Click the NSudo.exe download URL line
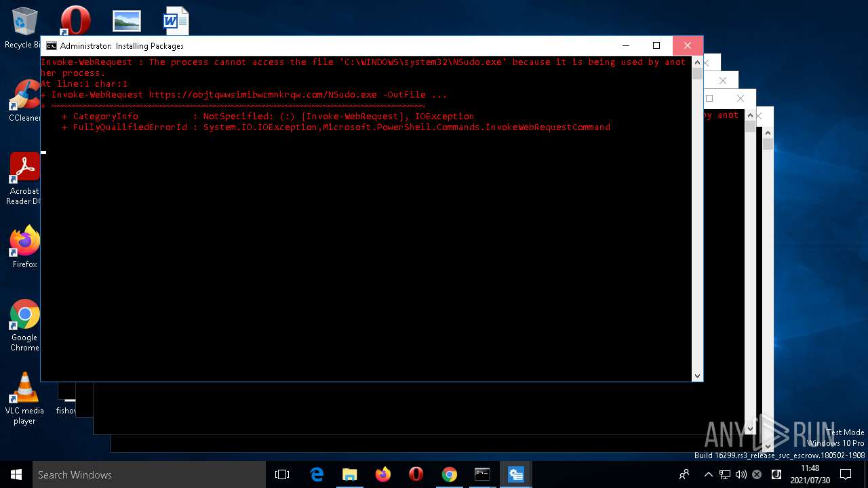Image resolution: width=868 pixels, height=488 pixels. pyautogui.click(x=244, y=95)
